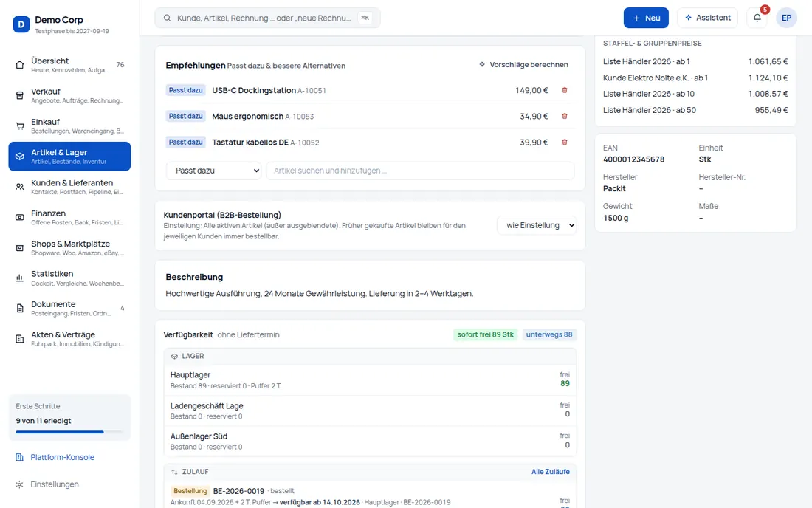Open Verkauf menu section
The width and height of the screenshot is (812, 508).
click(x=69, y=95)
